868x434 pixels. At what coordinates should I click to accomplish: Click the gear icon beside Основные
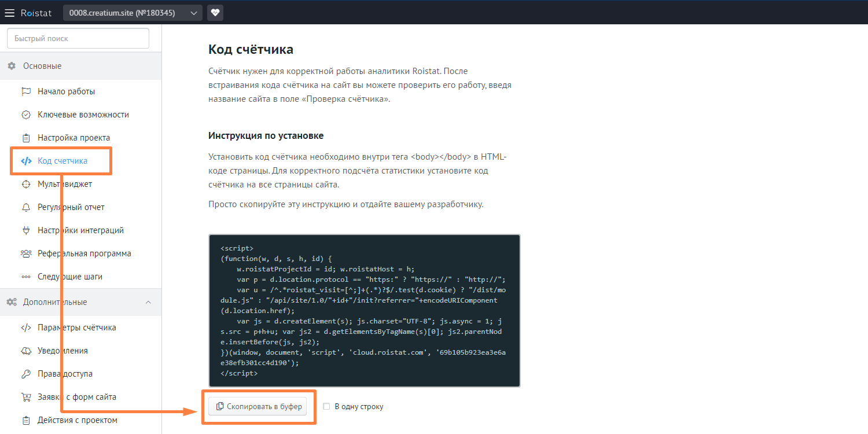coord(12,66)
